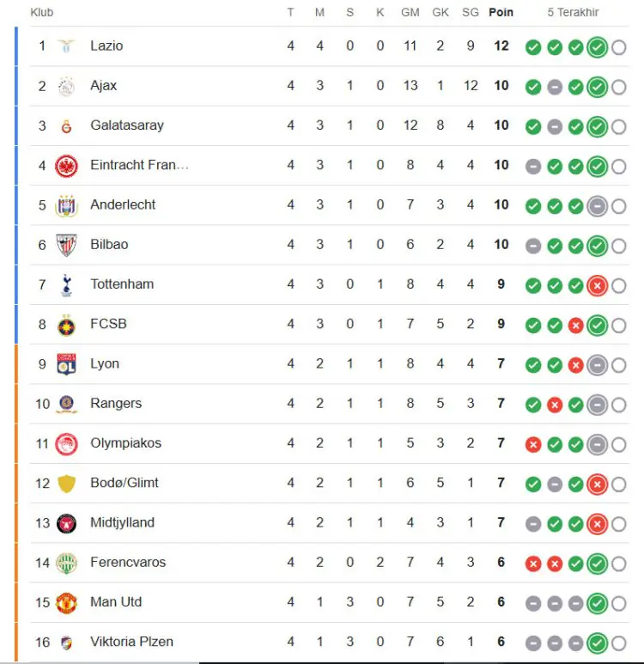Open the Viktoria Plzen team link
644x664 pixels.
[131, 642]
